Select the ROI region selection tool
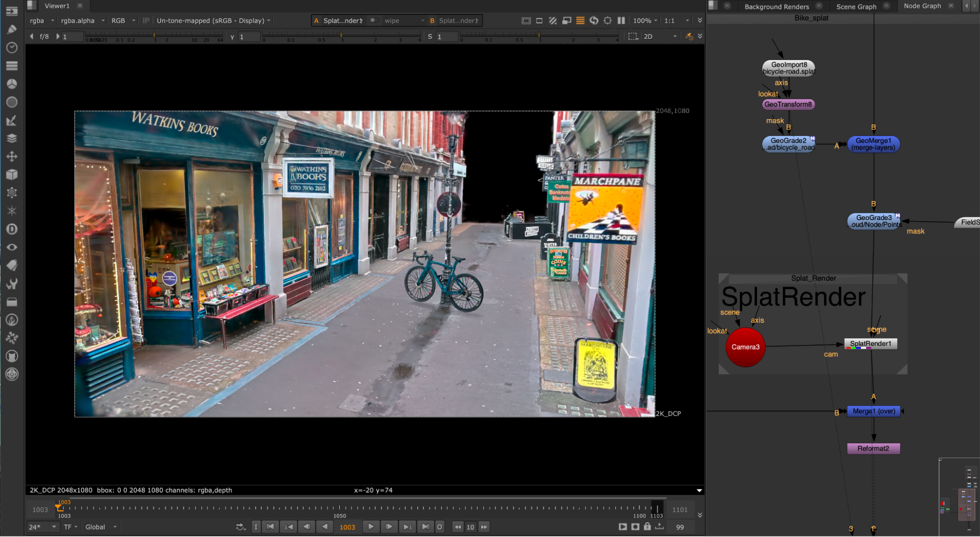 [x=633, y=36]
